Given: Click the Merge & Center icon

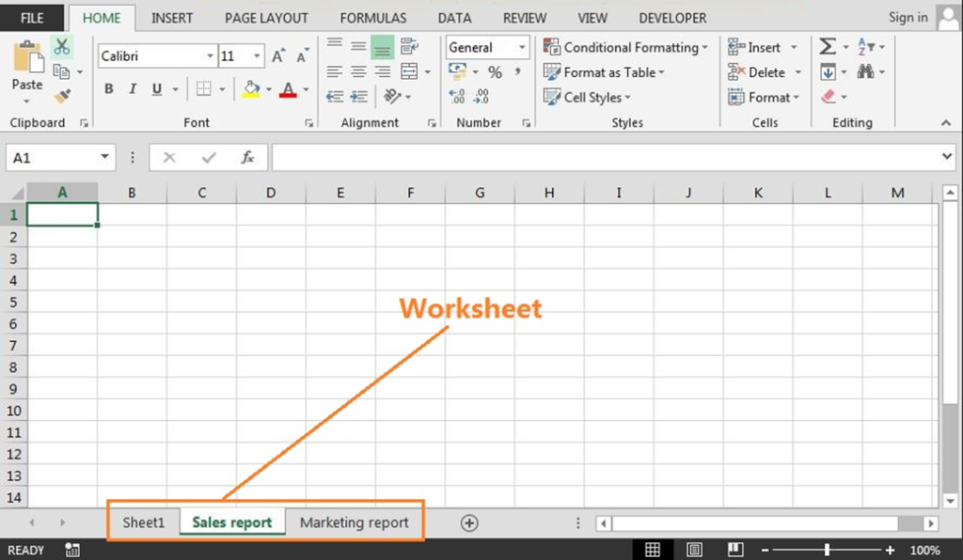Looking at the screenshot, I should [x=409, y=72].
